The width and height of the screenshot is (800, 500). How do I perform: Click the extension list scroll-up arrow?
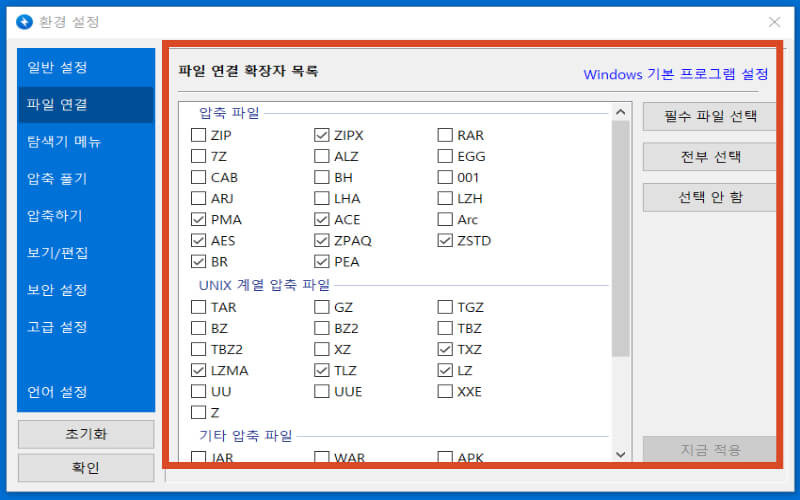pos(620,112)
